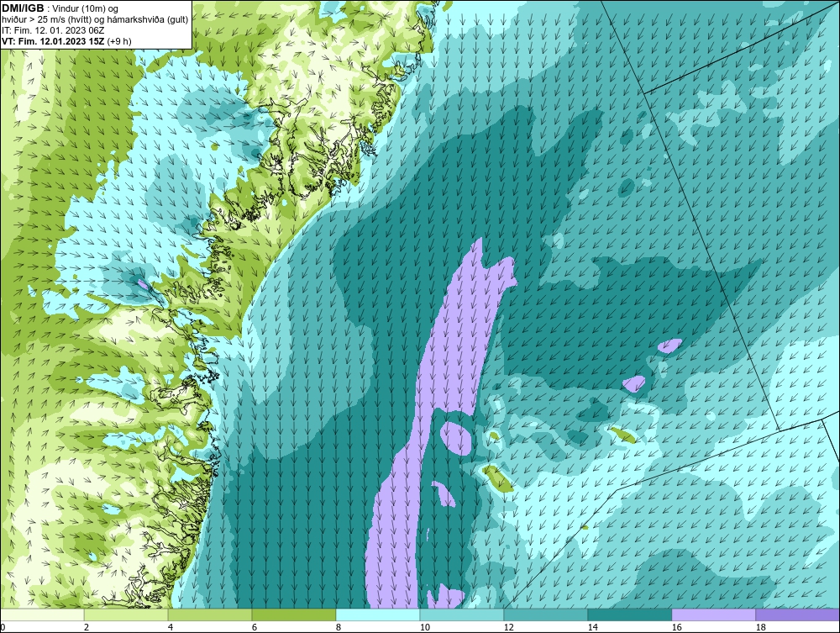Click the legend tick label '0'
This screenshot has height=633, width=840.
tap(3, 627)
